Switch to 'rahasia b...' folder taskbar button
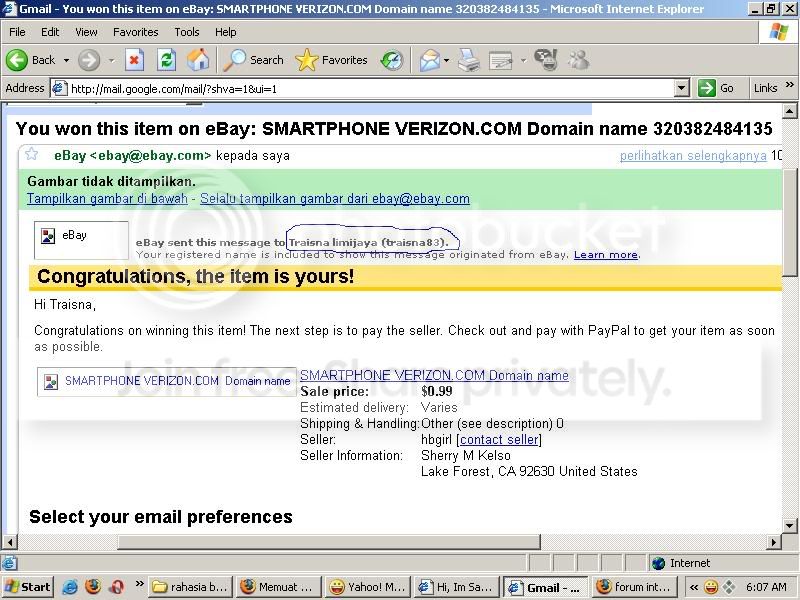Image resolution: width=800 pixels, height=600 pixels. click(190, 587)
